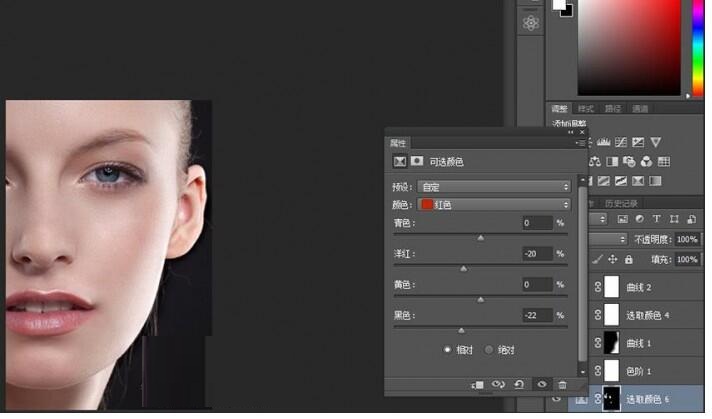Screen dimensions: 712x419
Task: Click the 黑色 value input field
Action: point(537,315)
